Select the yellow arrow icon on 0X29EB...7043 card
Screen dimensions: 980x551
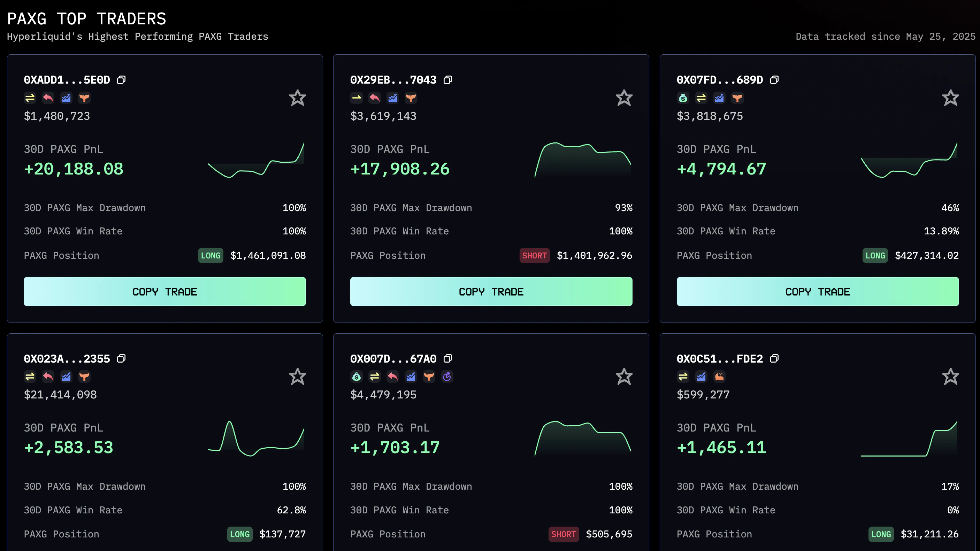pyautogui.click(x=357, y=98)
